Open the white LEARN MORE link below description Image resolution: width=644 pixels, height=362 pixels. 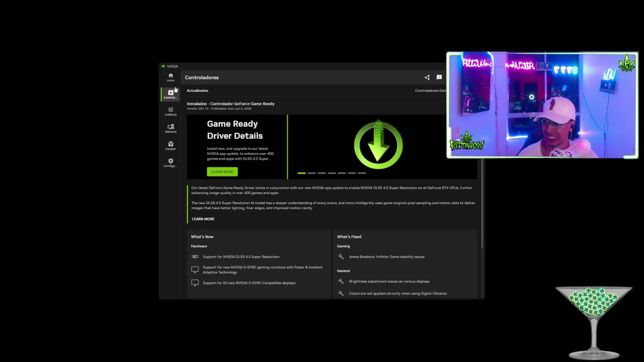coord(203,219)
